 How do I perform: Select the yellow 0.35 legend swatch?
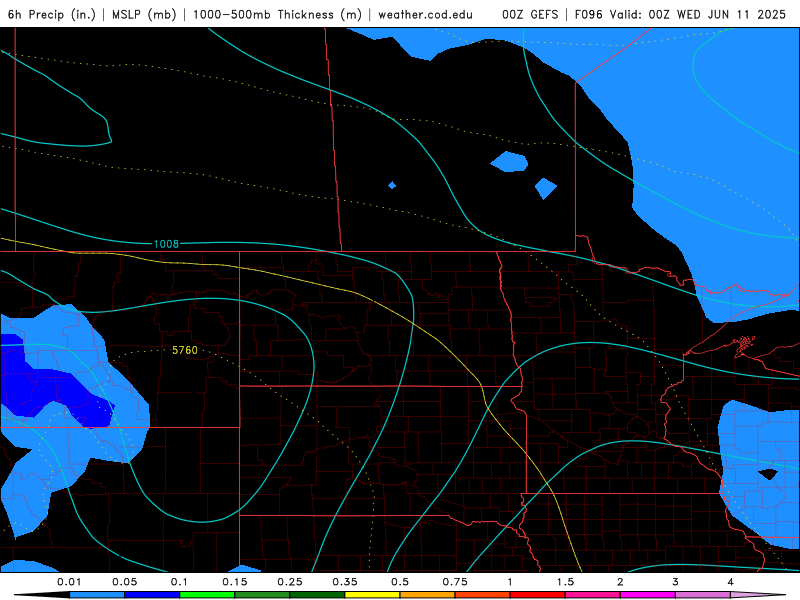click(x=372, y=595)
